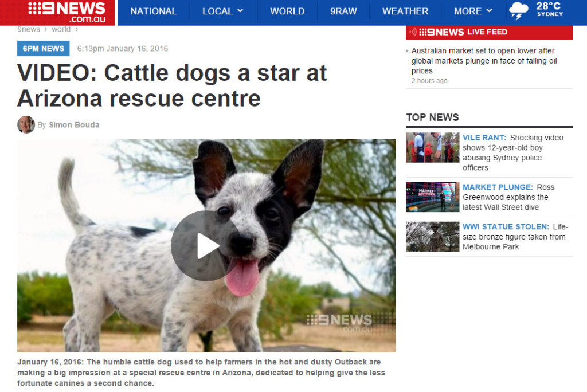Open WWI STATUE STOLEN headline
Image resolution: width=587 pixels, height=392 pixels.
[515, 237]
